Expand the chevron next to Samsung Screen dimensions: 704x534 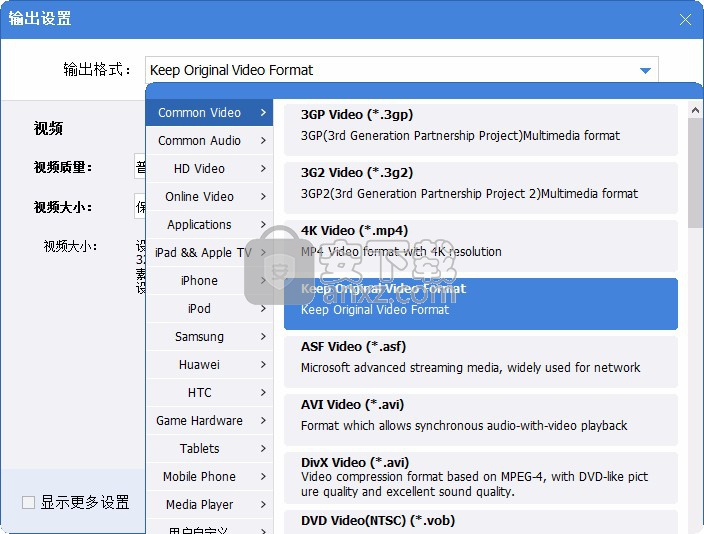(x=264, y=336)
